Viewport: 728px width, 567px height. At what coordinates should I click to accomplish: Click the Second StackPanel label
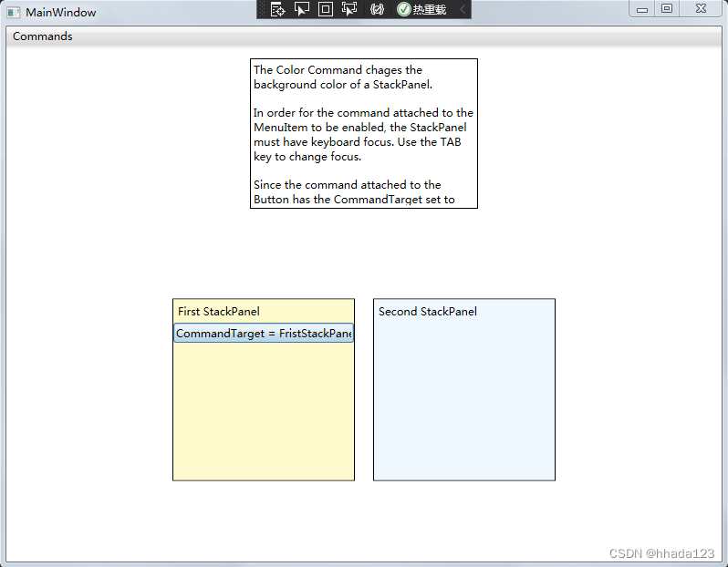pos(428,312)
